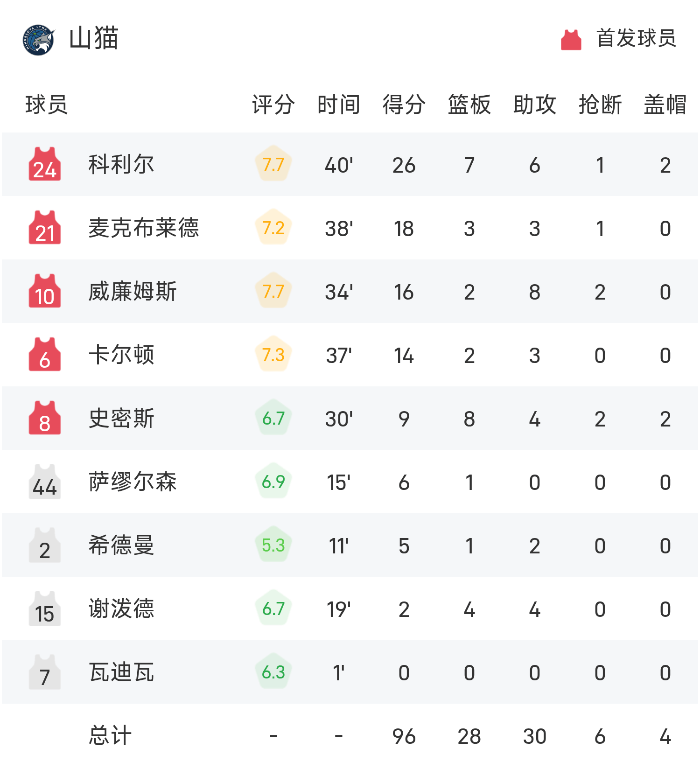
Task: Click the red starter jersey legend icon
Action: pos(571,40)
